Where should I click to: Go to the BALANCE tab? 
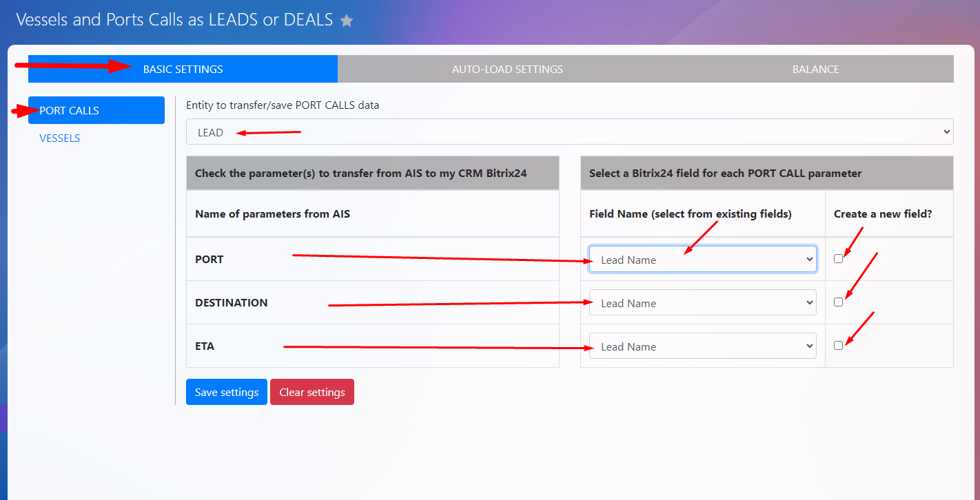click(x=815, y=69)
